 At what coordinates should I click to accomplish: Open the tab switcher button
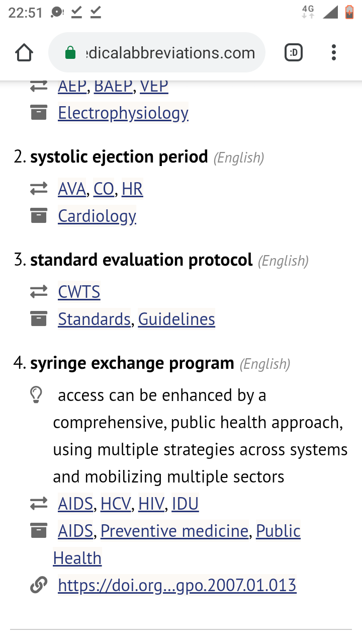click(294, 52)
